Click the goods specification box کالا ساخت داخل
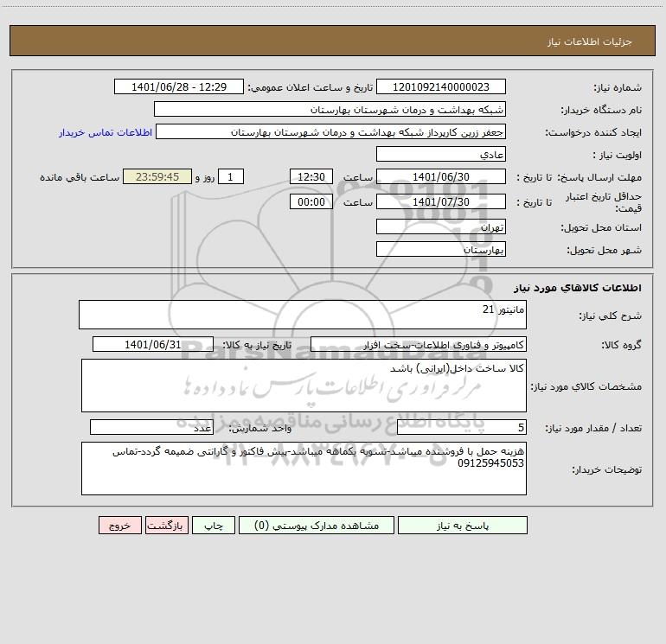Image resolution: width=666 pixels, height=644 pixels. 304,386
